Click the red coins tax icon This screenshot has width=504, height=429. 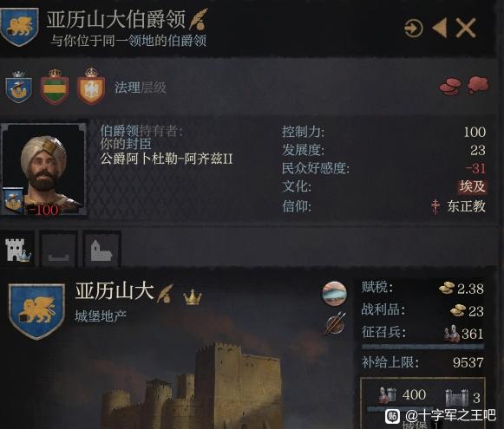coord(450,86)
